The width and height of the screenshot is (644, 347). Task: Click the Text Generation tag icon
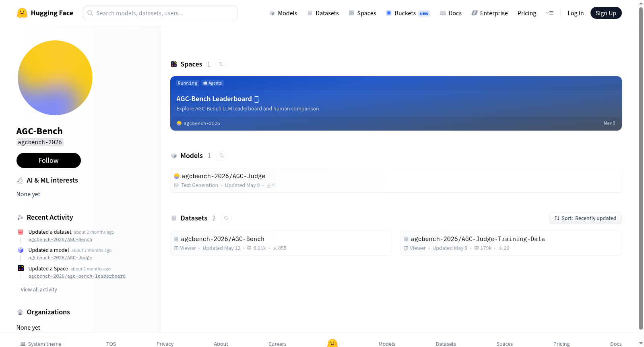pos(176,185)
